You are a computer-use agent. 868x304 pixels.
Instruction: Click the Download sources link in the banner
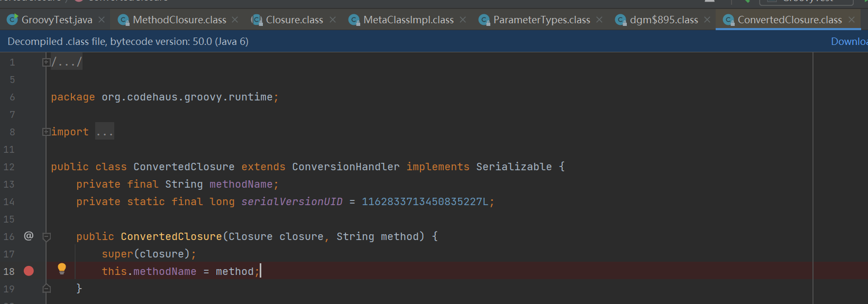849,41
